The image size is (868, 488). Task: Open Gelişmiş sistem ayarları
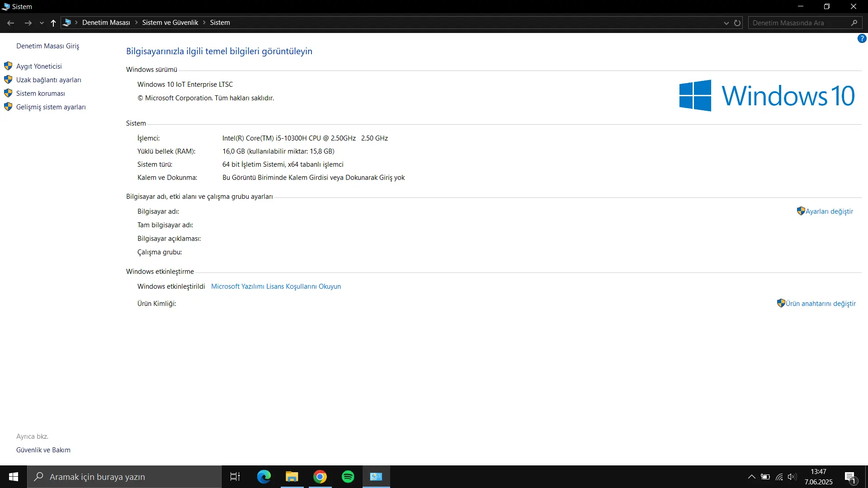pos(51,107)
